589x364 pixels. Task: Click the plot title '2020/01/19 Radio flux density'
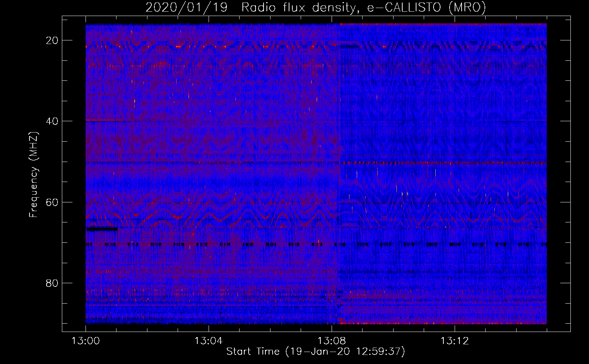tap(316, 7)
